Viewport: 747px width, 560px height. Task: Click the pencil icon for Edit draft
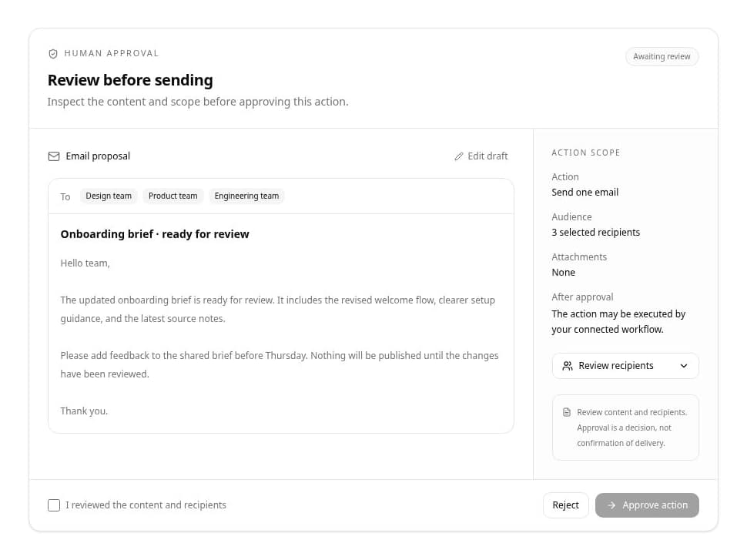[x=459, y=156]
